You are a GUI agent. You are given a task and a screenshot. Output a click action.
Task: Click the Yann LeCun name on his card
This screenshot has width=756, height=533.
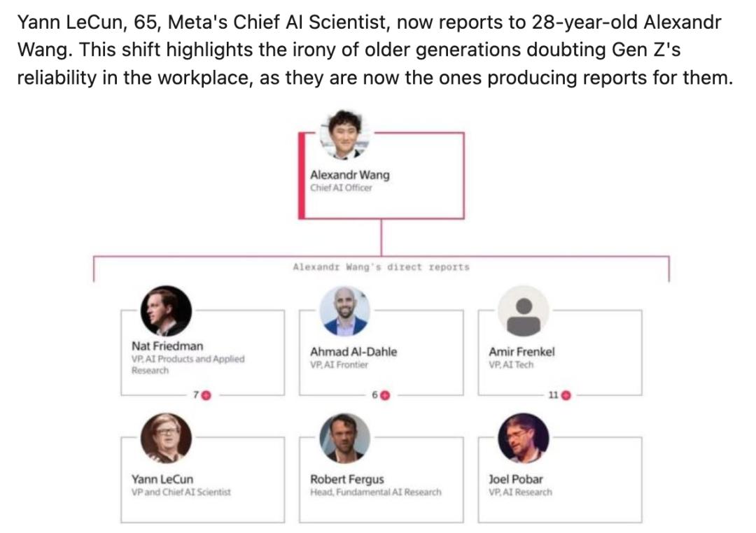(162, 479)
